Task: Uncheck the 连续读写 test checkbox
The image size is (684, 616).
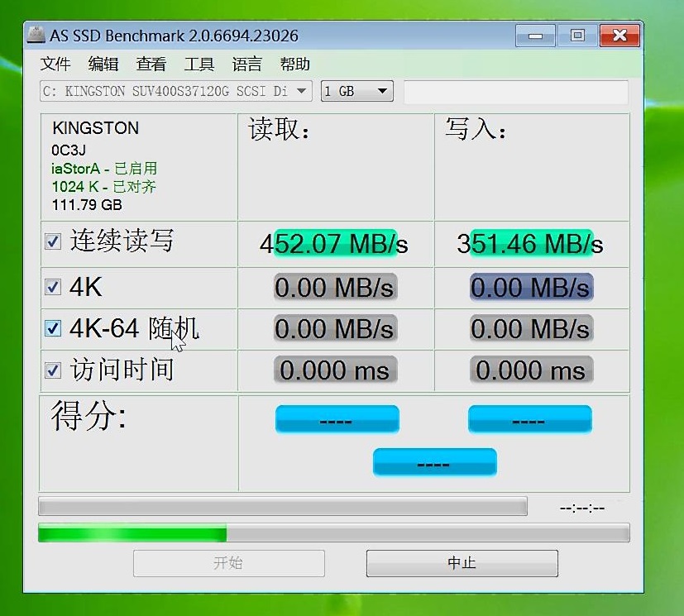Action: 53,241
